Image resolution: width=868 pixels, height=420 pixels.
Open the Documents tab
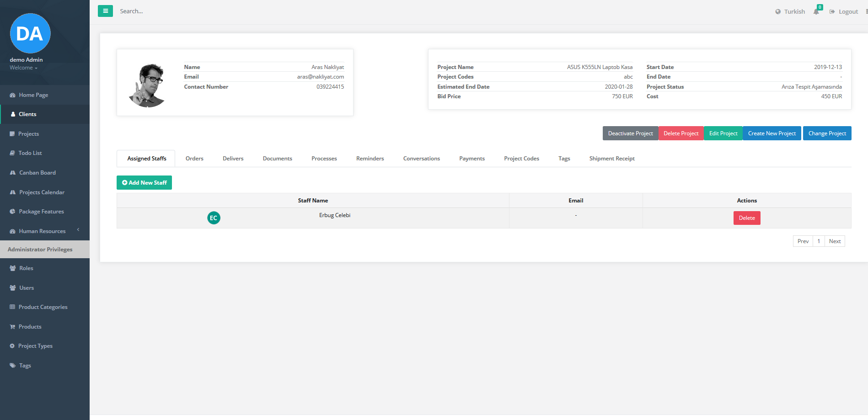pyautogui.click(x=277, y=159)
